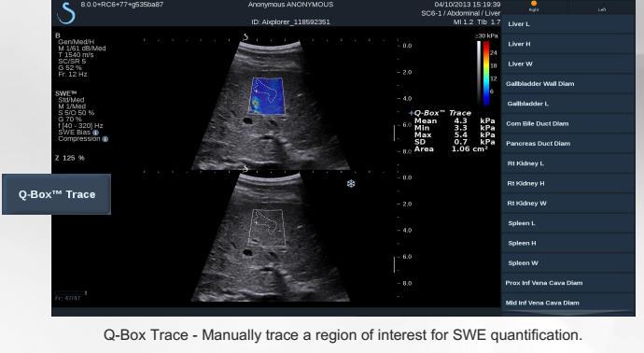Image resolution: width=644 pixels, height=353 pixels.
Task: Click the SuperSonic S logo icon
Action: tap(66, 13)
